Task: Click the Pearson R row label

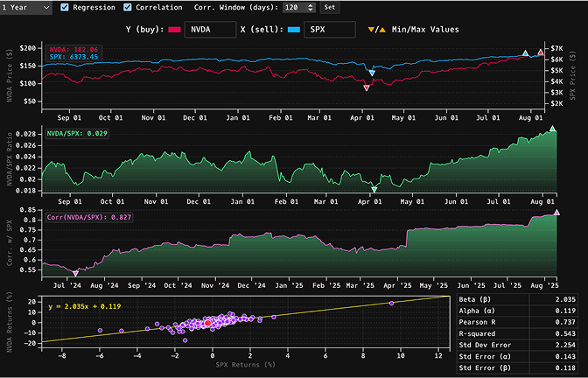Action: pyautogui.click(x=478, y=322)
